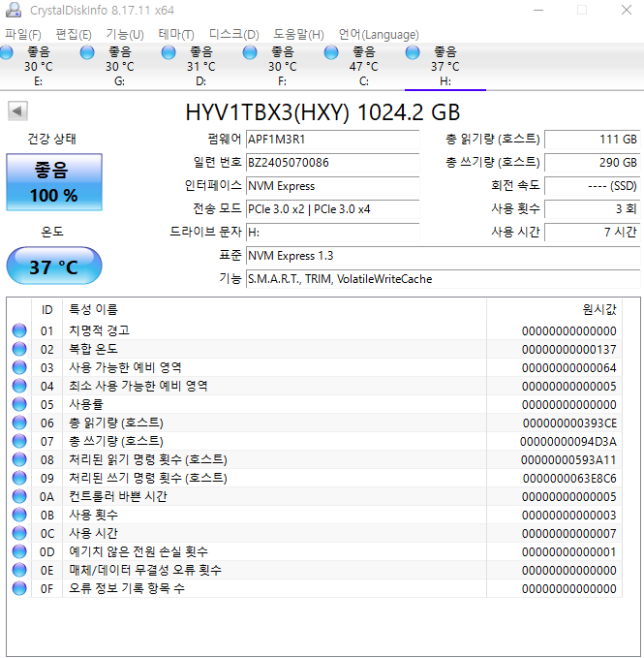
Task: Click the transfer mode field PCIe 3.0 x2
Action: coord(332,209)
